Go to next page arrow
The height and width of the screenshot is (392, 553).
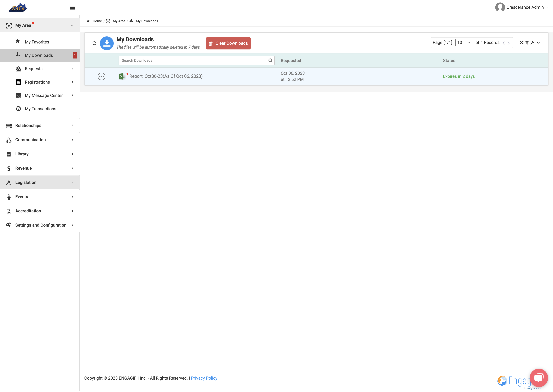[509, 43]
